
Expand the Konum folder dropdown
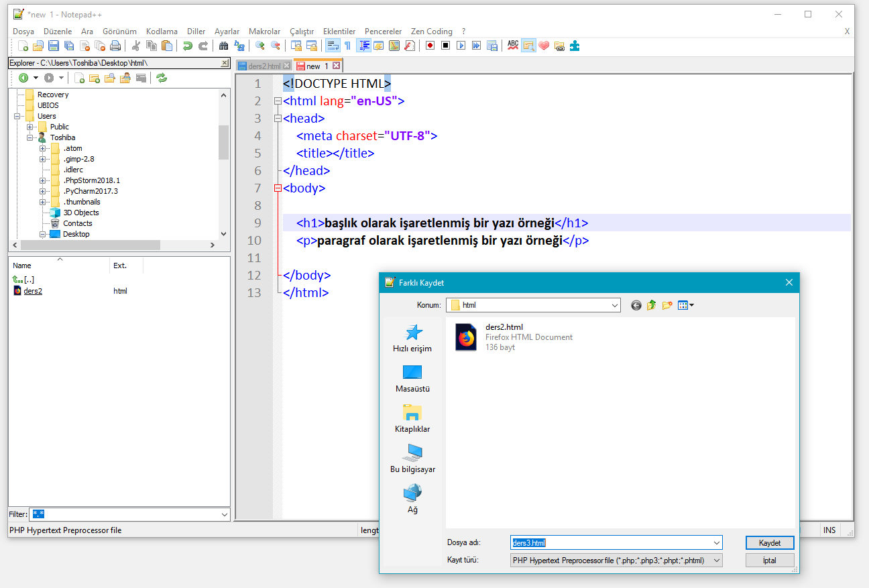[x=615, y=305]
